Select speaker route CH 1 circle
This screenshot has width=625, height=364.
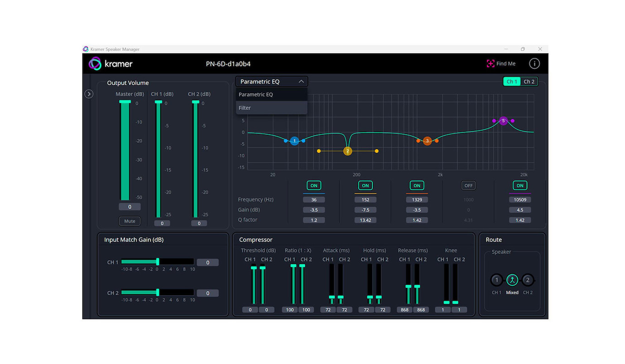tap(496, 280)
